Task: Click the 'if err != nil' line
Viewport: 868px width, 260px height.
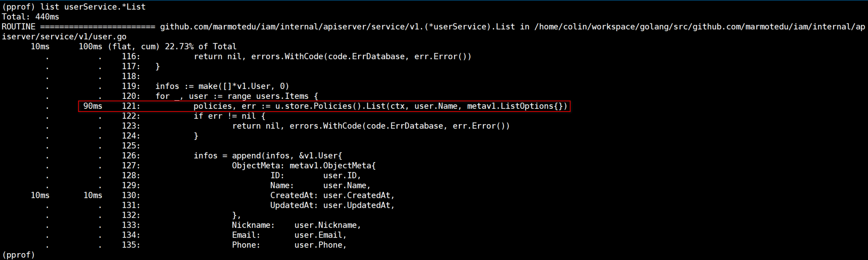Action: [229, 116]
